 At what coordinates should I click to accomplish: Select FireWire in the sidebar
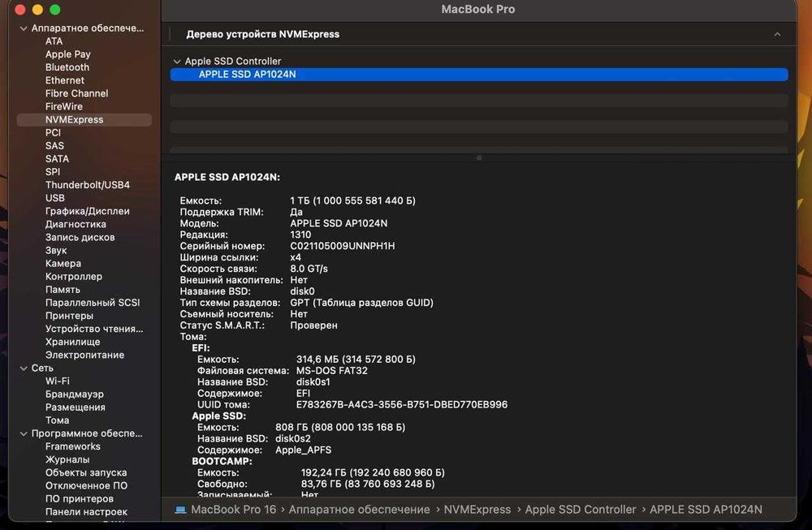pyautogui.click(x=63, y=106)
